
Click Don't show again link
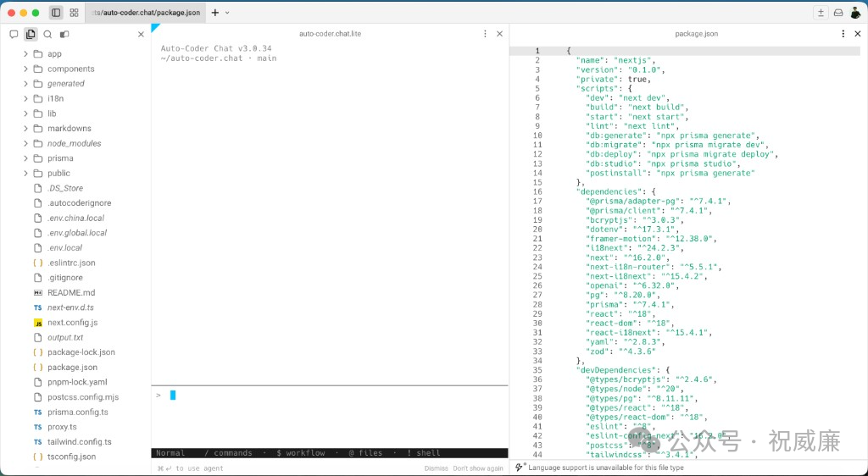coord(478,468)
